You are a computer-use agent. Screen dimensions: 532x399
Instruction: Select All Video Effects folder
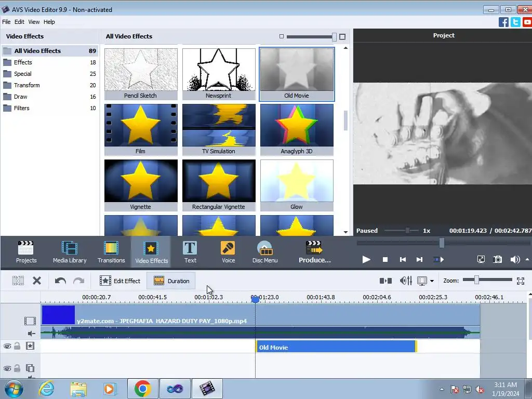coord(50,51)
